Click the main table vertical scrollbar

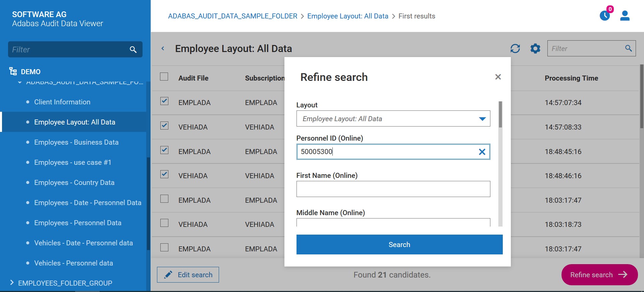point(642,96)
